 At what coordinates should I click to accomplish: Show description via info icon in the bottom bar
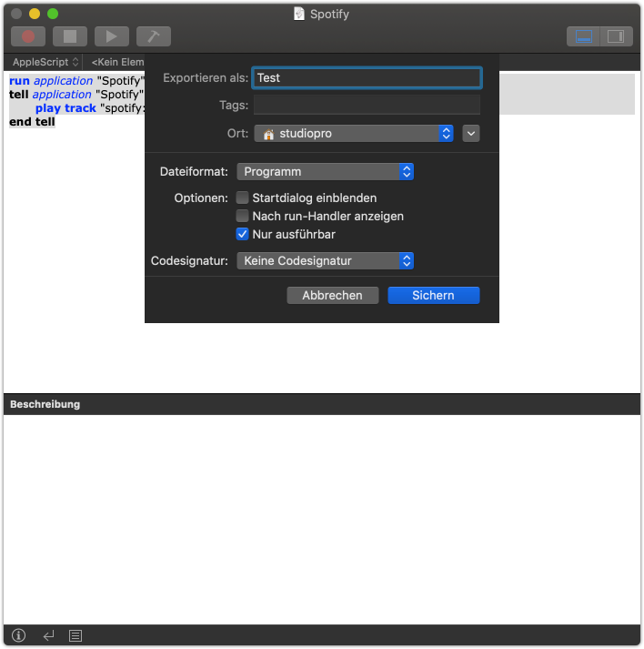[x=18, y=635]
